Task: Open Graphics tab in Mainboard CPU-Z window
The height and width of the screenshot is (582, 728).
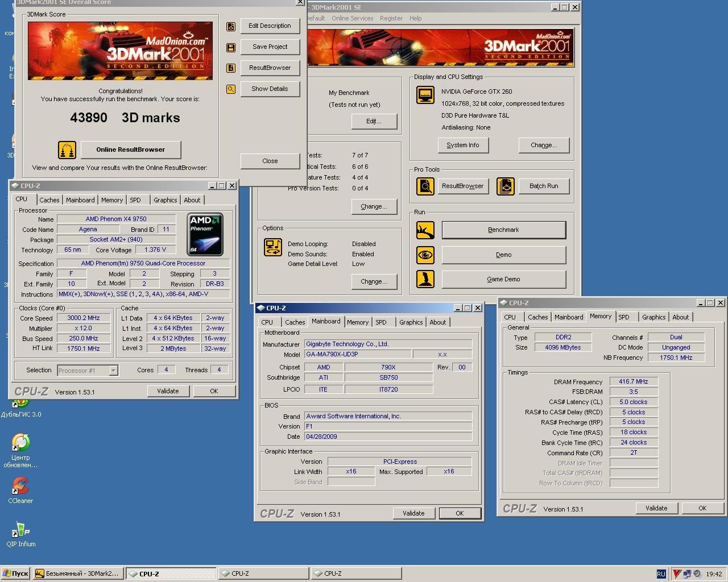Action: (411, 322)
